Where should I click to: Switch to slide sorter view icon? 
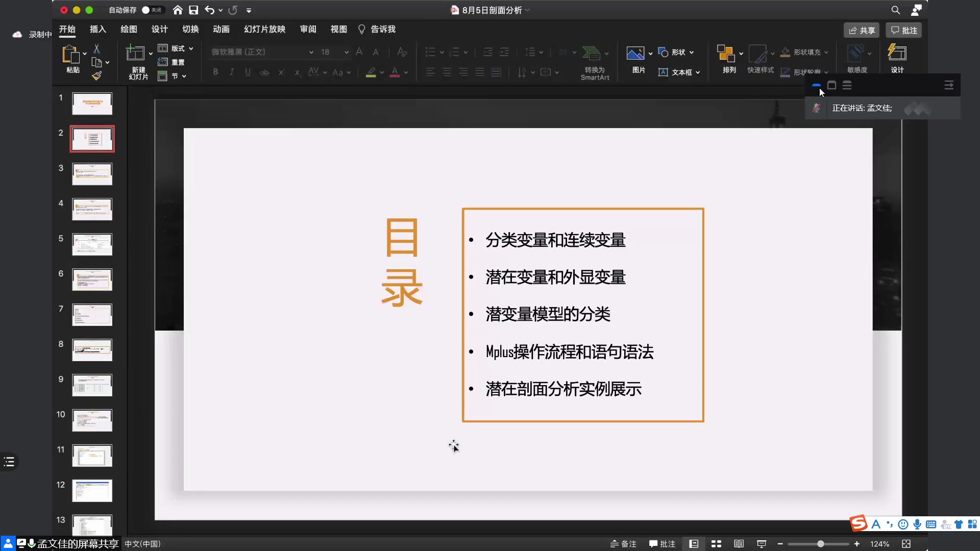[x=716, y=544]
